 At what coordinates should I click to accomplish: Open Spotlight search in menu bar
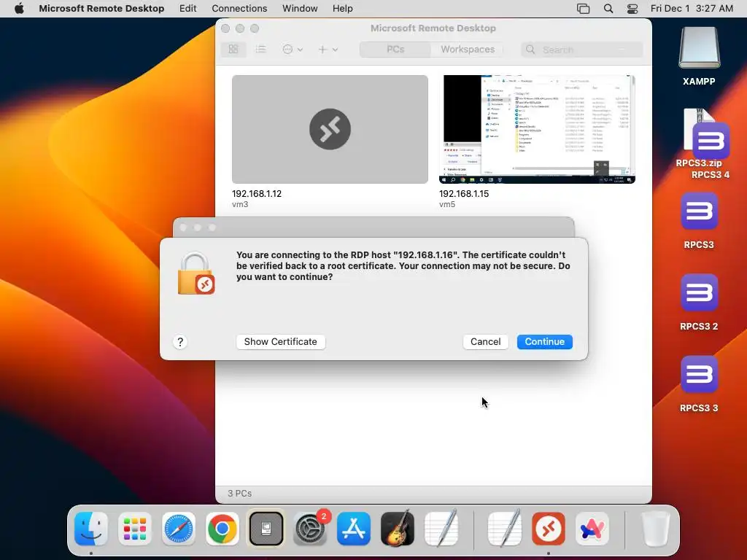click(608, 9)
